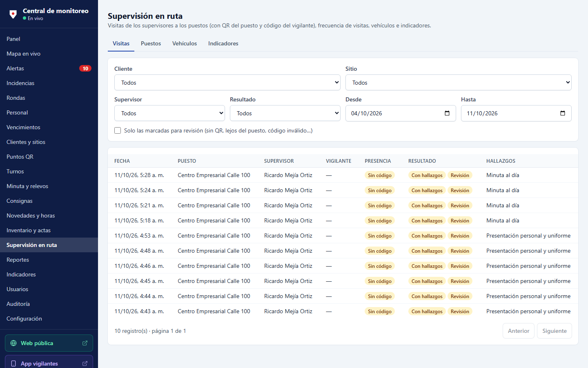Click the Anterior pagination button
Image resolution: width=588 pixels, height=368 pixels.
coord(519,331)
